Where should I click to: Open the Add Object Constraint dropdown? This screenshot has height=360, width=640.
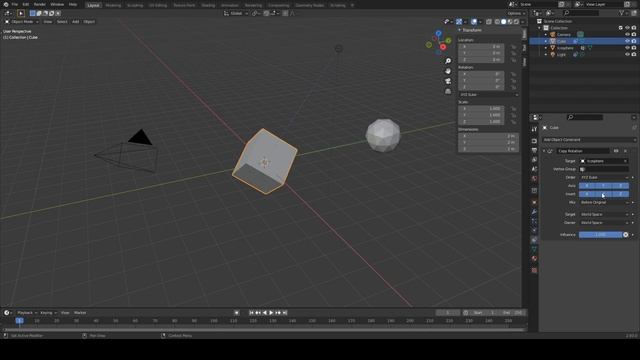click(589, 140)
